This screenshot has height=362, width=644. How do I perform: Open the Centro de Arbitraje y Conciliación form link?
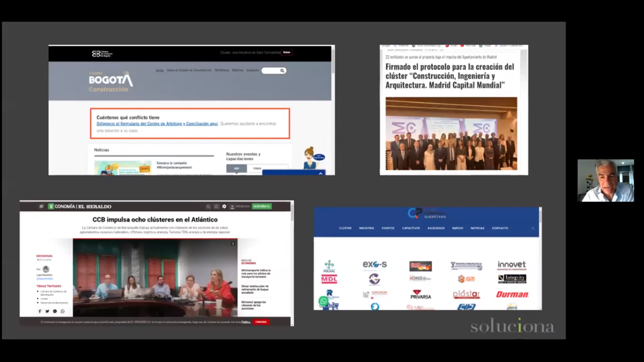[157, 123]
